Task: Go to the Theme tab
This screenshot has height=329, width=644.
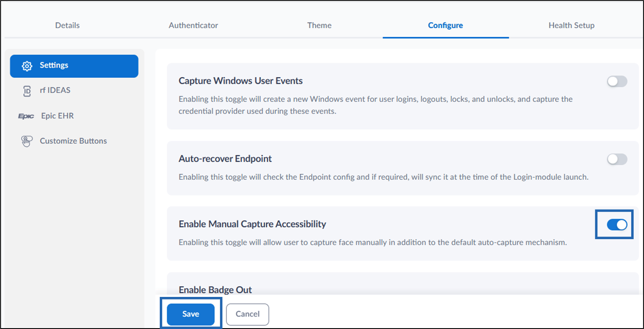Action: pyautogui.click(x=319, y=25)
